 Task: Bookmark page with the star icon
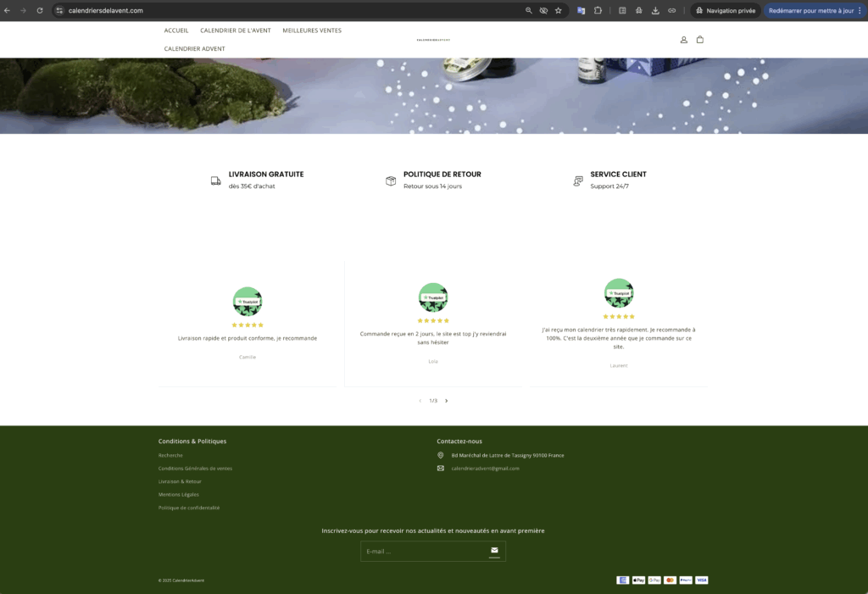pyautogui.click(x=558, y=11)
